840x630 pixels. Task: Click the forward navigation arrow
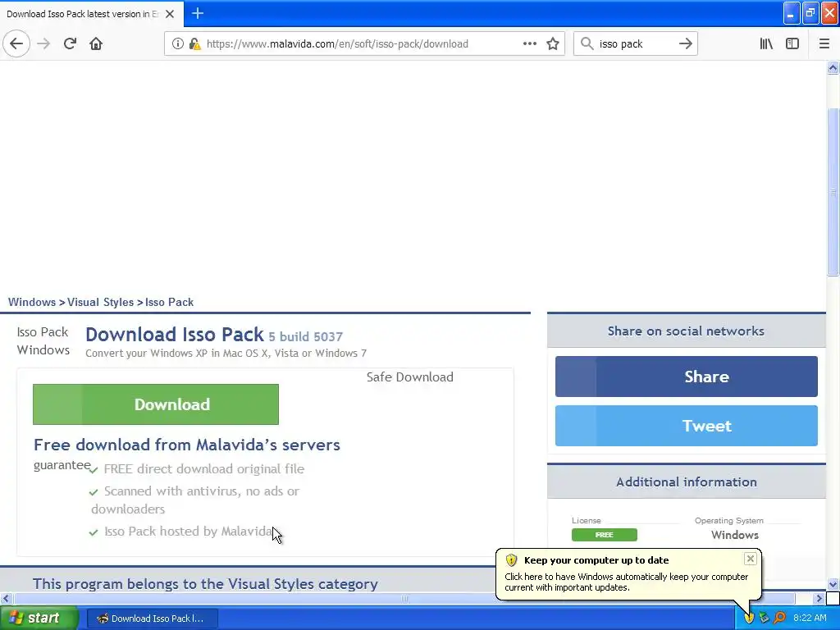(x=43, y=43)
